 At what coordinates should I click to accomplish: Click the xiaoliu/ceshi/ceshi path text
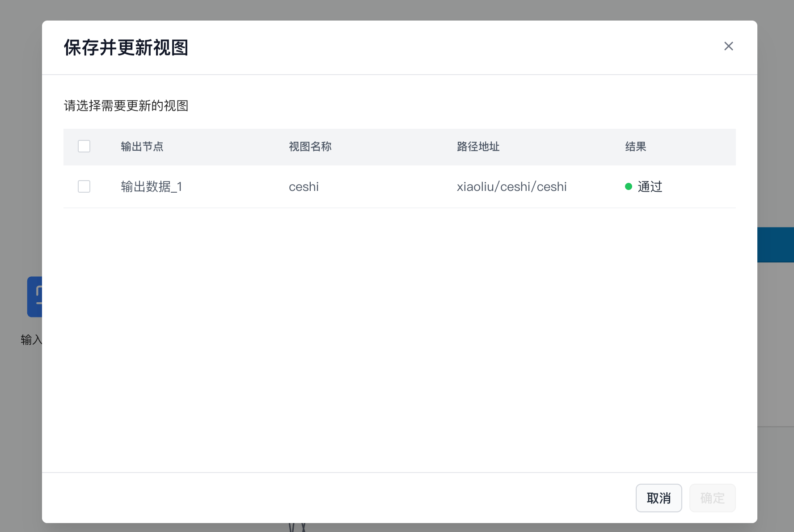pyautogui.click(x=511, y=186)
